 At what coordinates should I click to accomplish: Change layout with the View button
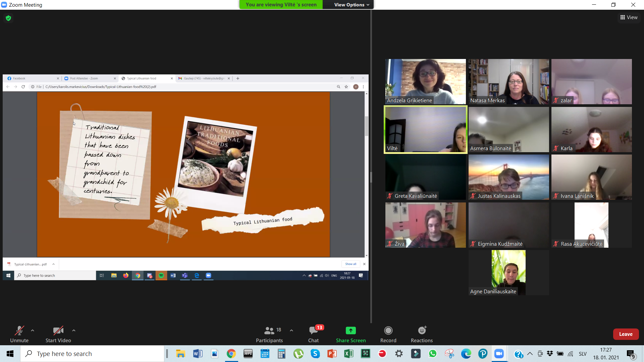(x=629, y=17)
